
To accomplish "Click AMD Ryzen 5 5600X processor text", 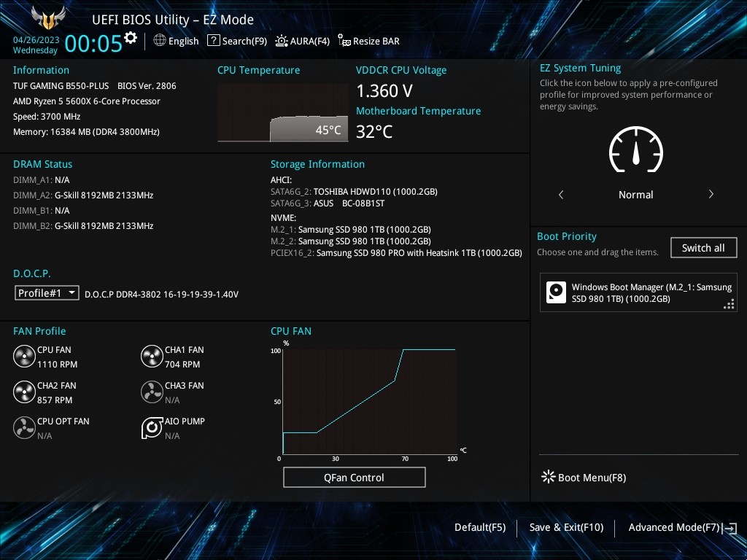I will [87, 101].
